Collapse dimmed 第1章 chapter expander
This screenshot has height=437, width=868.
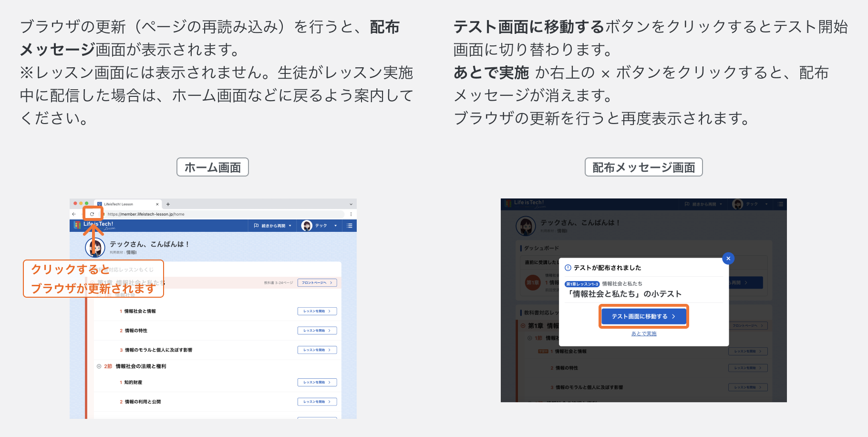[x=523, y=326]
